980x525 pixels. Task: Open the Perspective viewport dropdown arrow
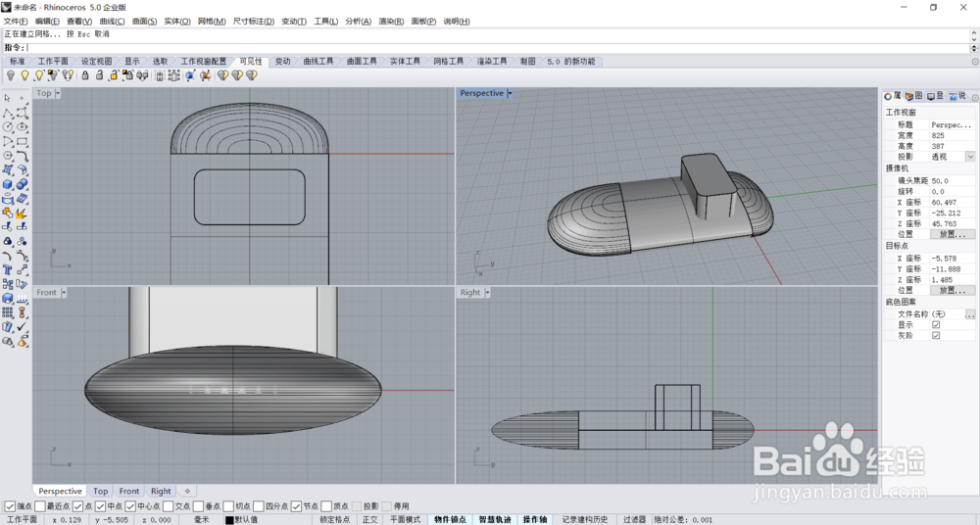click(x=510, y=93)
